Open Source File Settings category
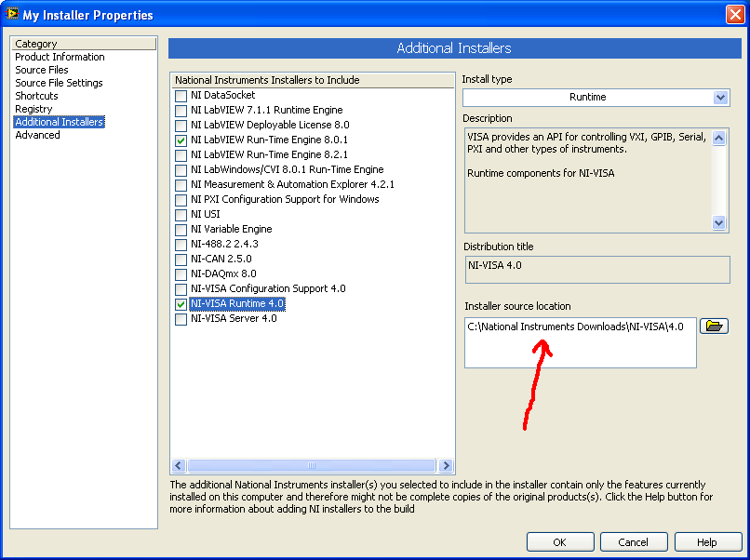The width and height of the screenshot is (750, 560). pyautogui.click(x=59, y=83)
